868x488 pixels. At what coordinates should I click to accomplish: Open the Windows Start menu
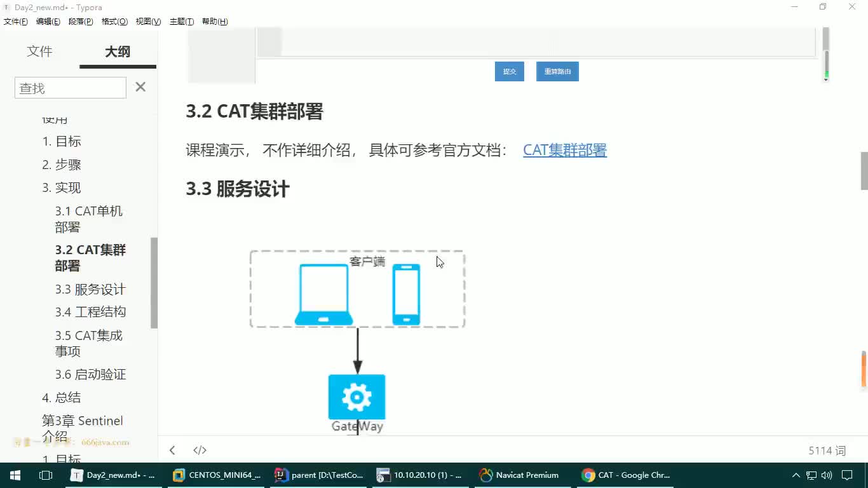point(15,475)
